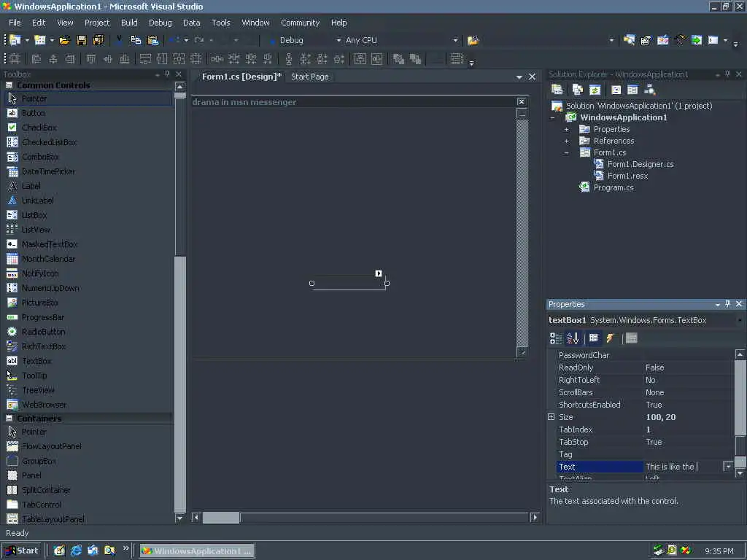
Task: Click Show All Files in Solution Explorer
Action: [x=578, y=90]
